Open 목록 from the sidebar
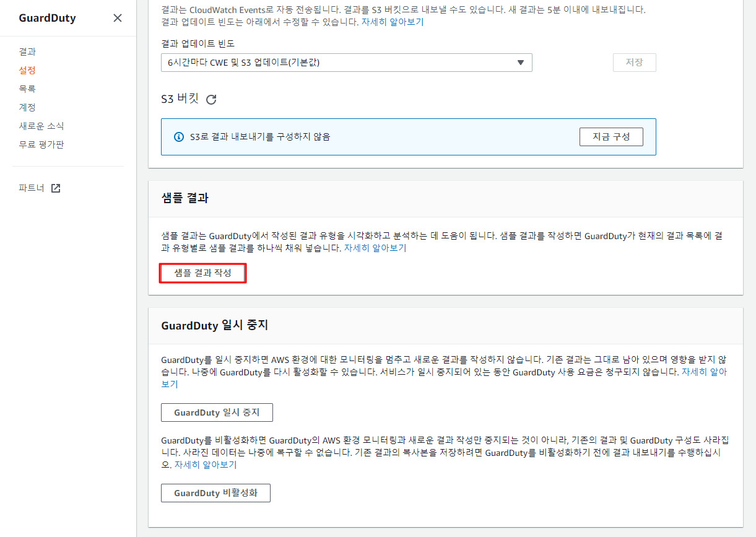The image size is (756, 537). 27,89
